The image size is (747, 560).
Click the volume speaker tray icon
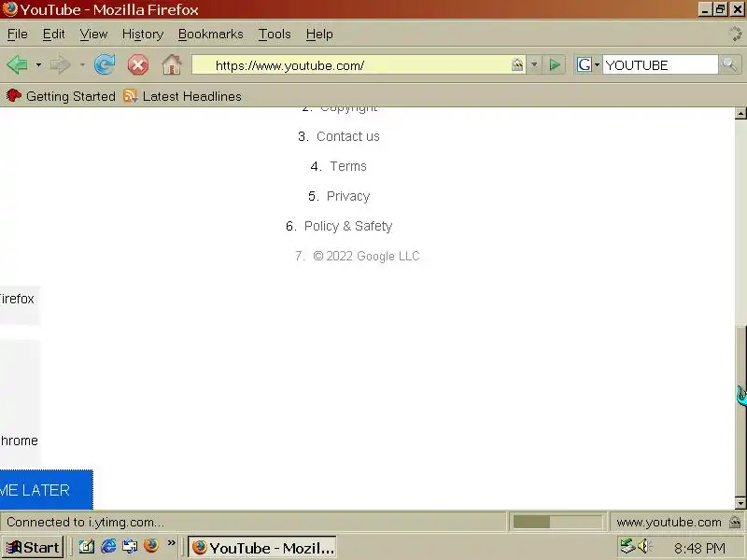pyautogui.click(x=643, y=545)
